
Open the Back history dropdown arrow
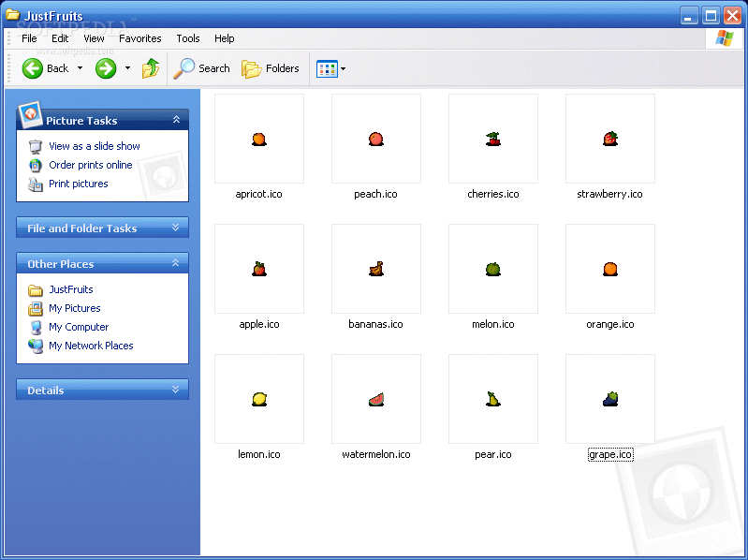coord(80,68)
